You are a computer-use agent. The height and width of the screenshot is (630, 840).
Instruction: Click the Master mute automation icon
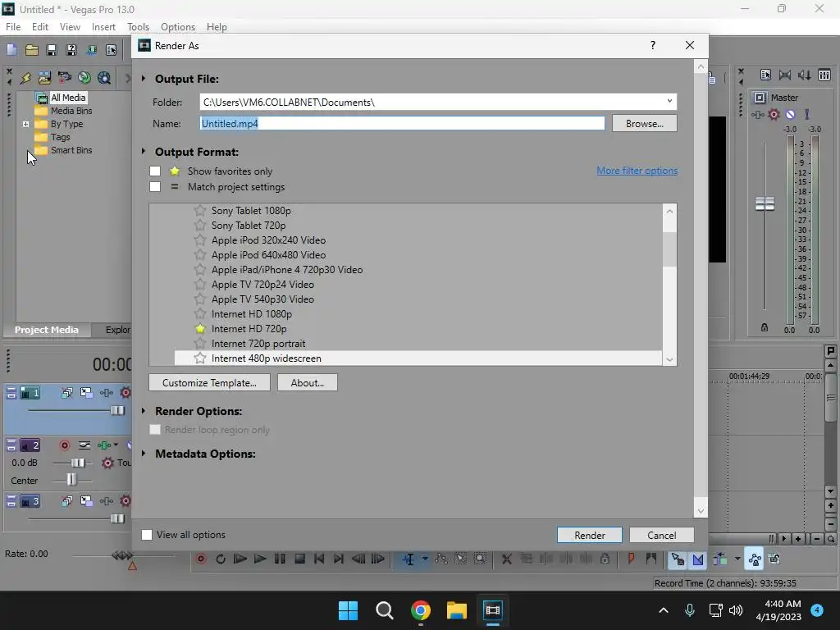point(790,114)
